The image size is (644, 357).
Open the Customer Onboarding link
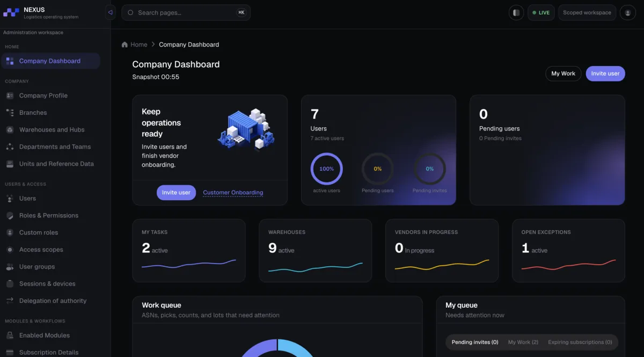tap(233, 192)
